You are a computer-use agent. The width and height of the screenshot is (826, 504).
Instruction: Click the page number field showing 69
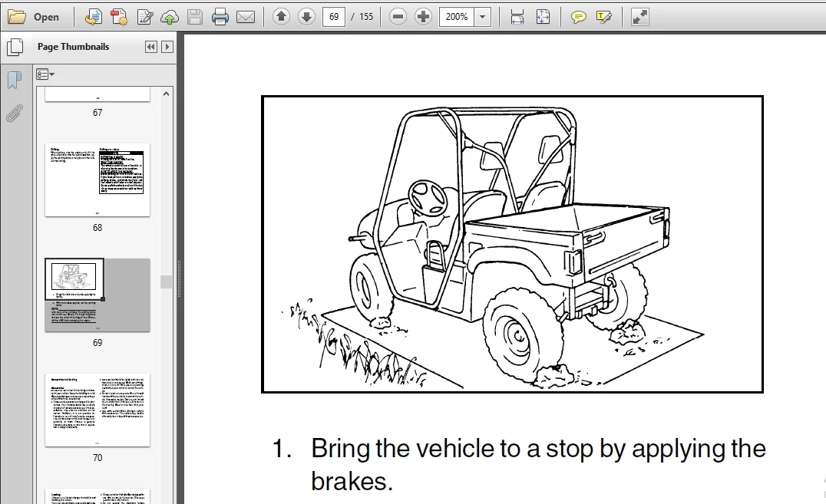pyautogui.click(x=334, y=17)
